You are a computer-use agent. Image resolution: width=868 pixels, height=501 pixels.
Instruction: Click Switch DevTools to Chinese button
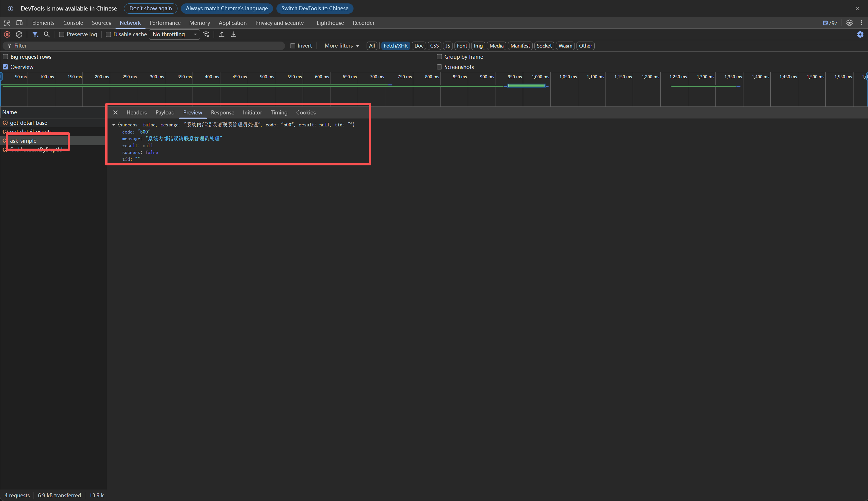click(x=315, y=8)
